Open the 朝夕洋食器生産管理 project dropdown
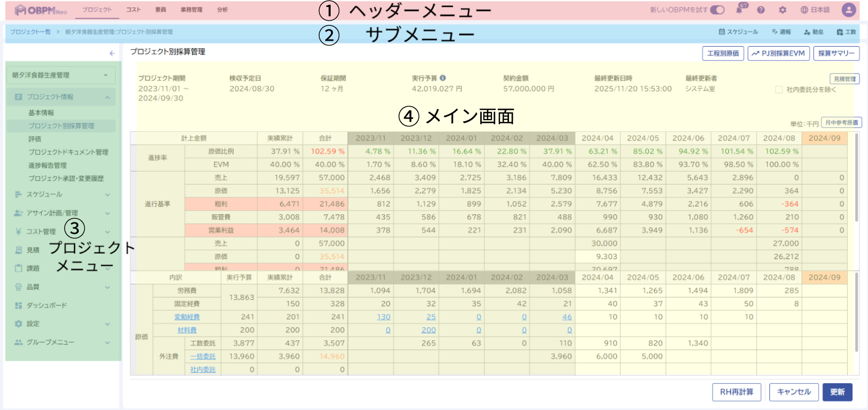The height and width of the screenshot is (410, 868). tap(61, 75)
